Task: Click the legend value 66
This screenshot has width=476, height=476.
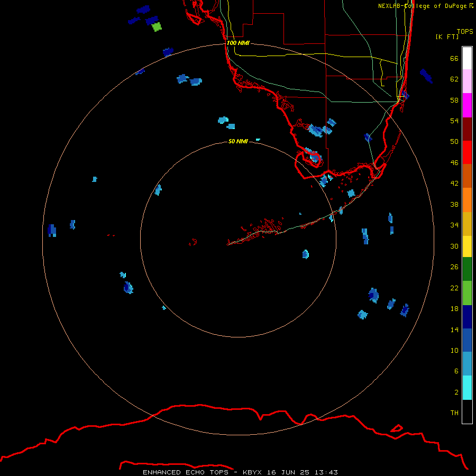Action: pos(454,58)
